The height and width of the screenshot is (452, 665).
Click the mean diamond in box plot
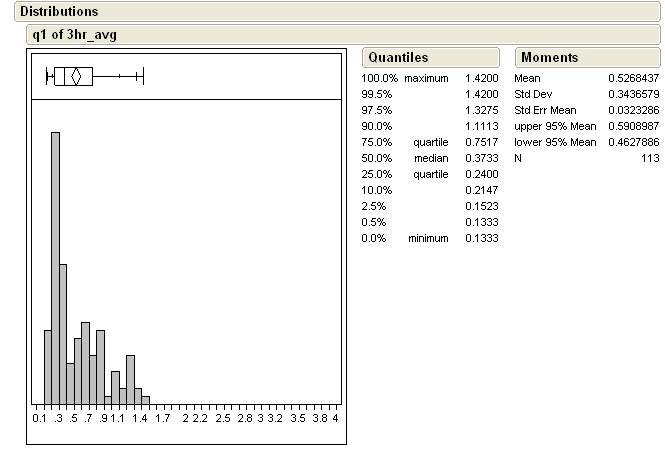(x=75, y=76)
